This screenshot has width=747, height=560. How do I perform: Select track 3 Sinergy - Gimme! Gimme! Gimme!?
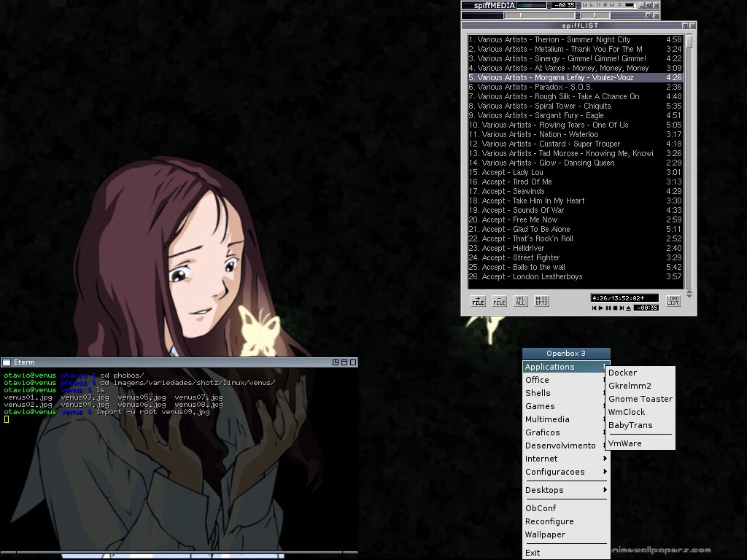[x=576, y=58]
